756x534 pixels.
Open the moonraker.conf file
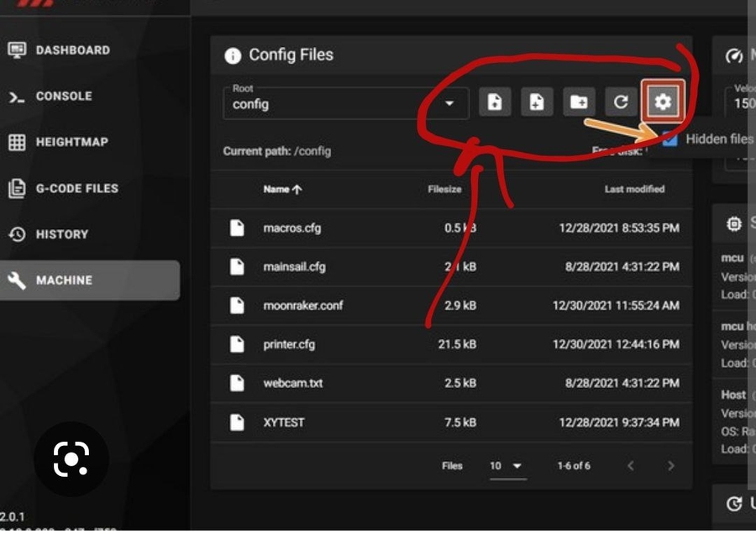291,306
